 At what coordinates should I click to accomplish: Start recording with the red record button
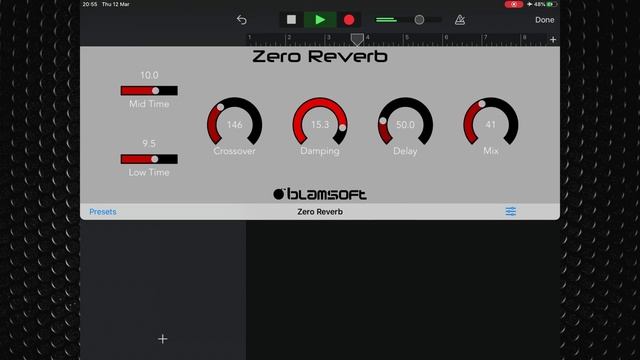[349, 20]
